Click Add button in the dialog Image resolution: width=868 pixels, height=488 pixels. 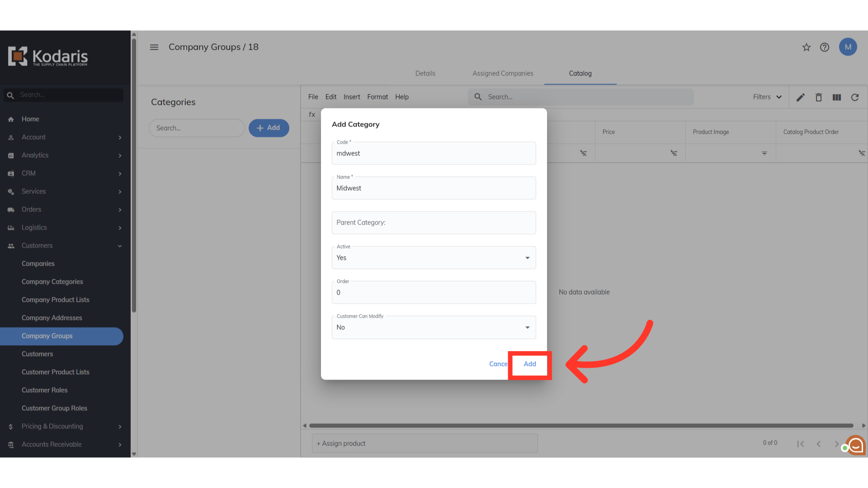tap(530, 364)
